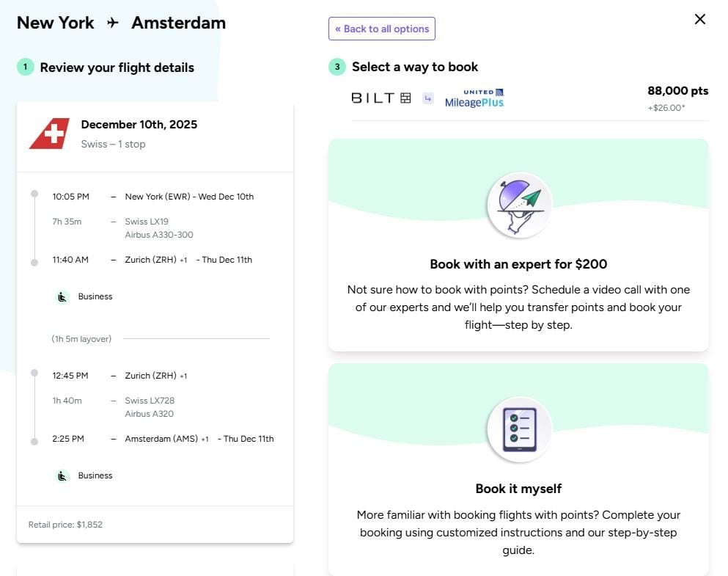The width and height of the screenshot is (728, 576).
Task: Click the second Business class seat icon
Action: coord(63,476)
